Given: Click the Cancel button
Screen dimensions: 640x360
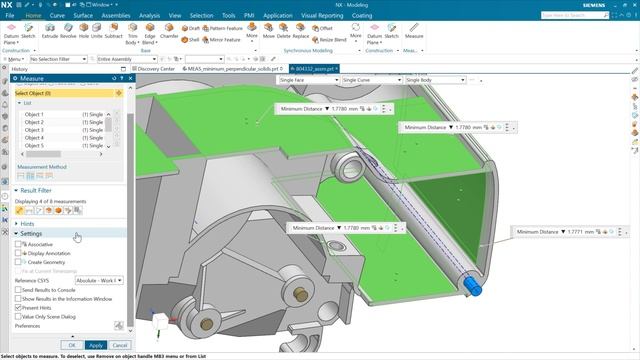Looking at the screenshot, I should (120, 345).
